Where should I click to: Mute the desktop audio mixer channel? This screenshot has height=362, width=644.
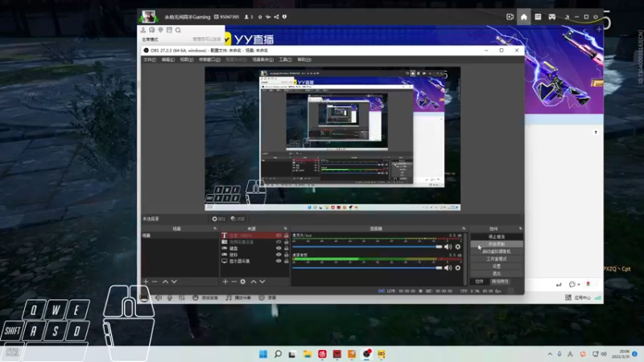pyautogui.click(x=448, y=268)
